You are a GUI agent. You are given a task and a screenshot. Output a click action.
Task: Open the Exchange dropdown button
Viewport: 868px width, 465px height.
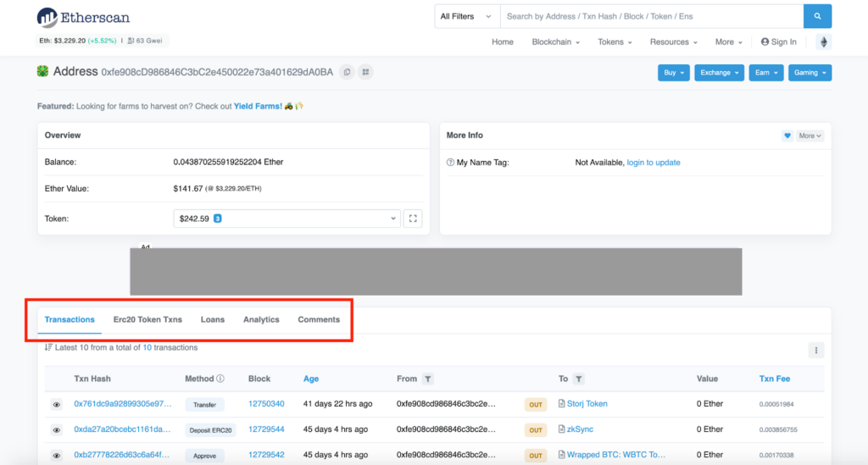(x=719, y=73)
